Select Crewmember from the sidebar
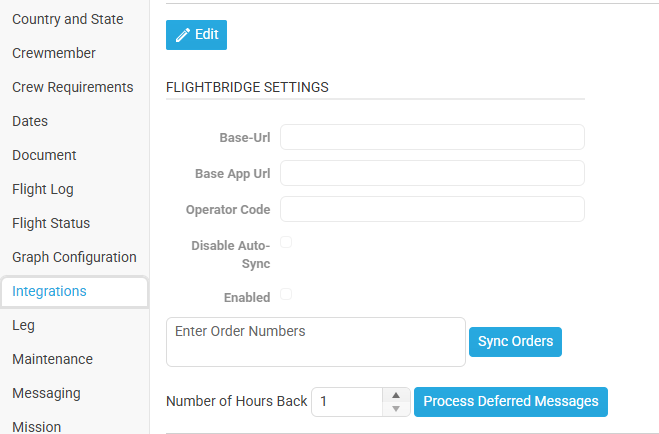This screenshot has height=434, width=659. [54, 53]
